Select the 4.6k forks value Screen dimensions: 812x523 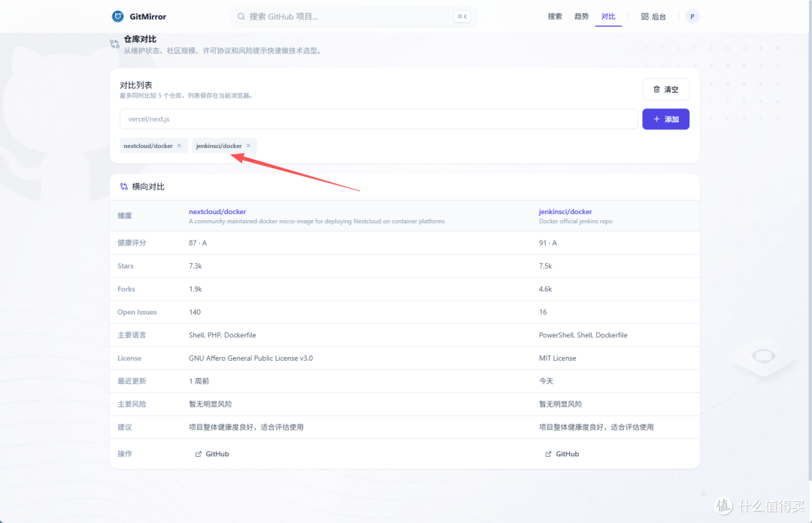point(545,289)
